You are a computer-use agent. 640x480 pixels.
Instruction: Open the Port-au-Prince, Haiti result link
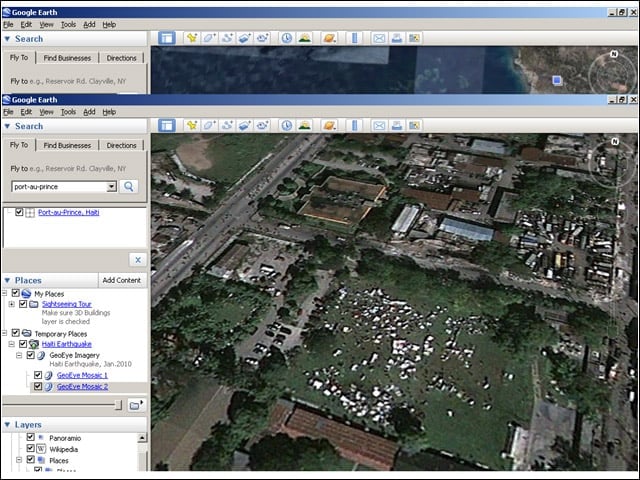tap(69, 212)
